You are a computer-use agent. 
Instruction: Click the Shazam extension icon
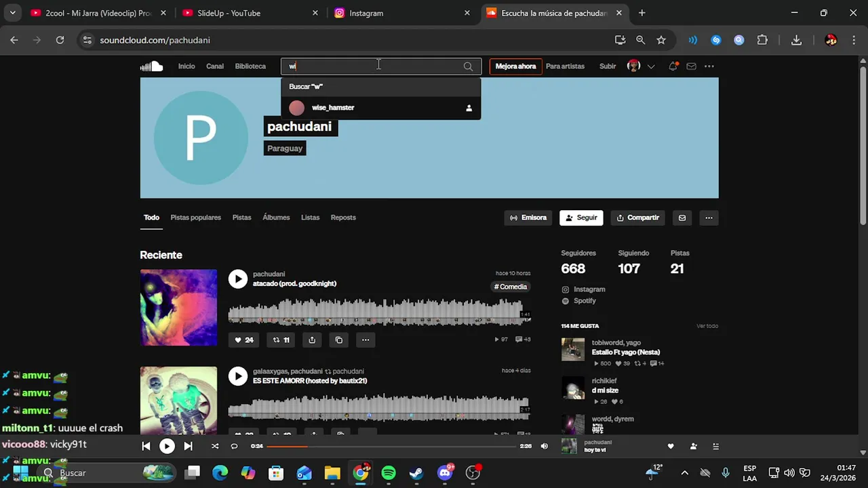click(x=716, y=40)
